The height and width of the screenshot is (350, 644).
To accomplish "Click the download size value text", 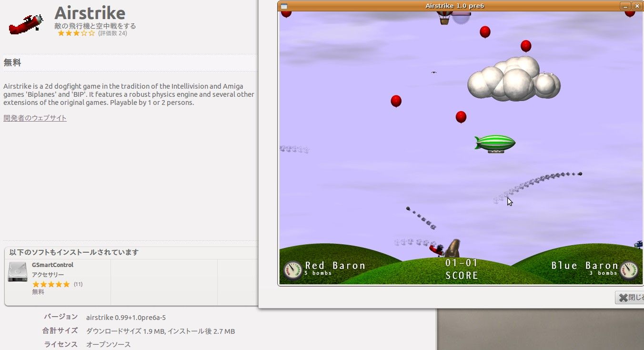I will (161, 331).
